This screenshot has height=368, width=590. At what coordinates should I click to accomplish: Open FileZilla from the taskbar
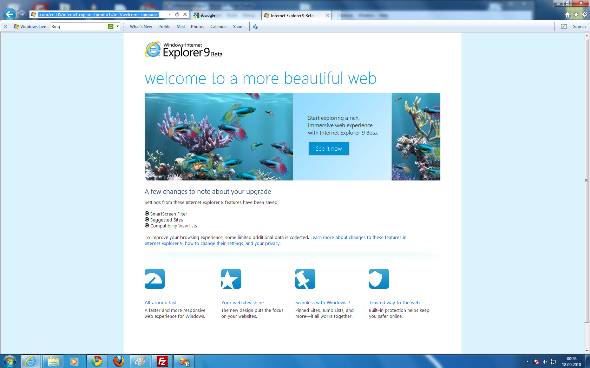[x=162, y=361]
